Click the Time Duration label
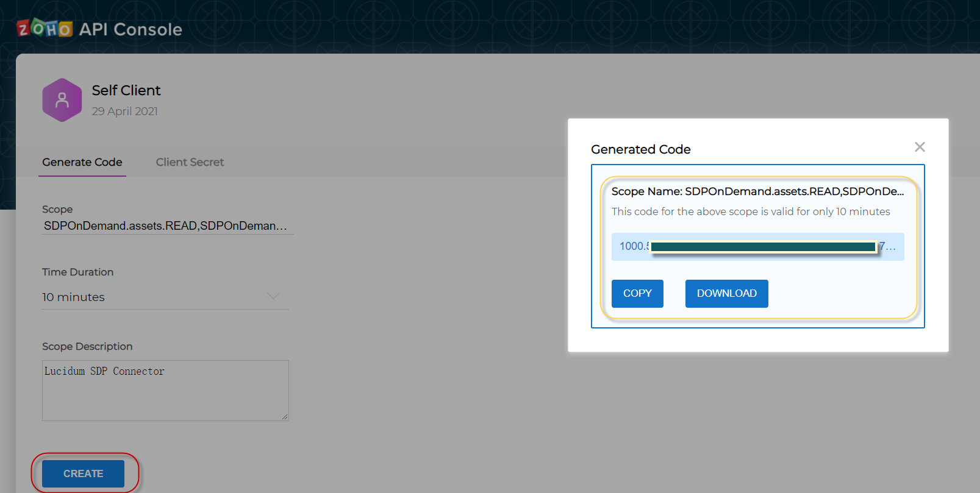 [77, 272]
